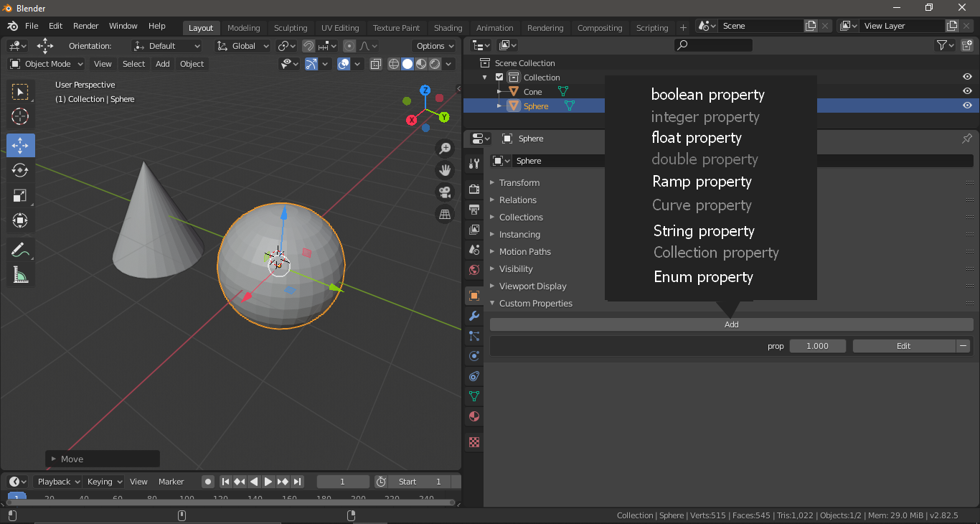The width and height of the screenshot is (980, 524).
Task: Toggle proportional editing
Action: tap(349, 46)
